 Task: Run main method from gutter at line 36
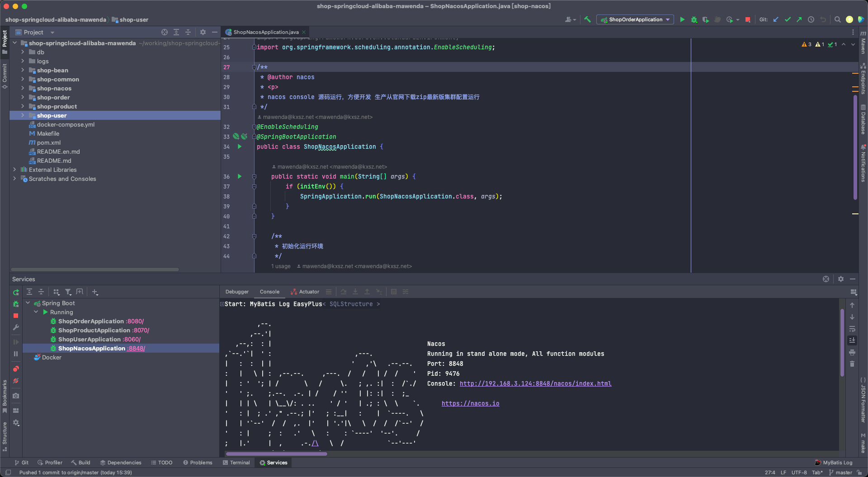point(240,176)
